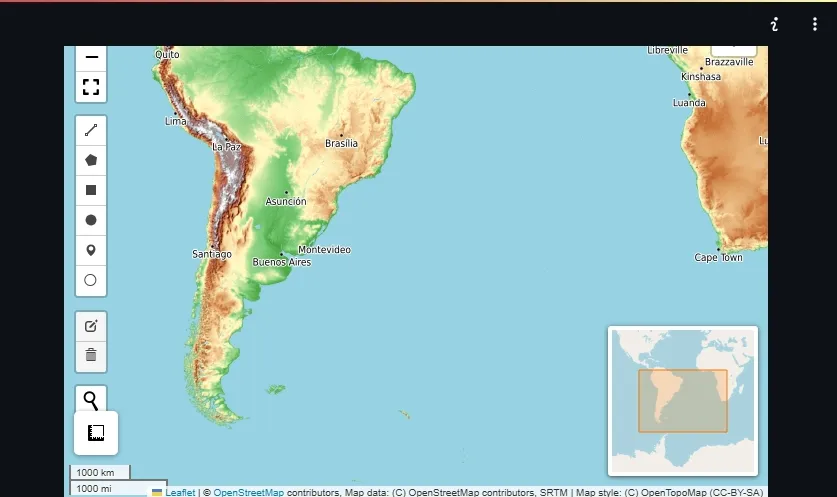Viewport: 837px width, 497px height.
Task: Select the polygon drawing tool
Action: coord(91,160)
